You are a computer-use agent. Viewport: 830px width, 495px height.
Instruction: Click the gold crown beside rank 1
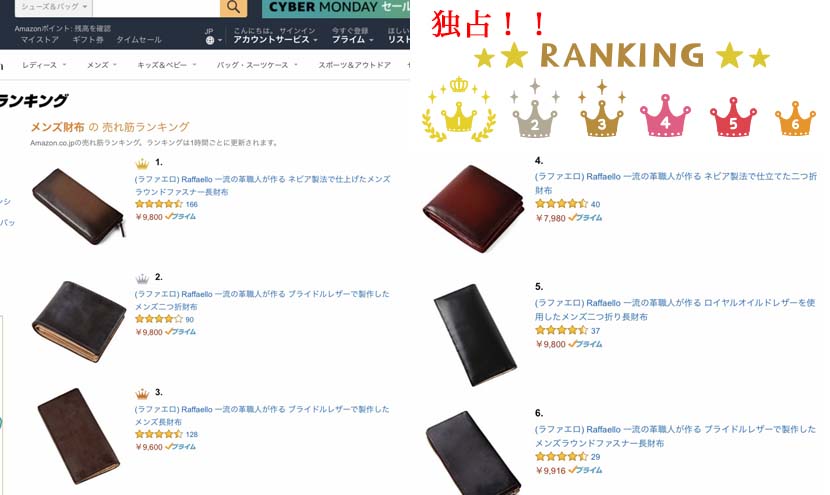coord(142,164)
